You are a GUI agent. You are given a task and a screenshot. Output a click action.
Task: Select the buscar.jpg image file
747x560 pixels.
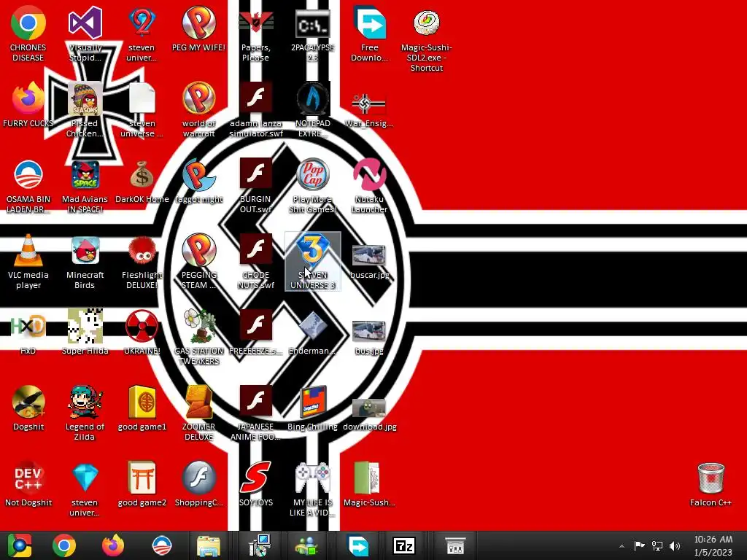tap(369, 262)
